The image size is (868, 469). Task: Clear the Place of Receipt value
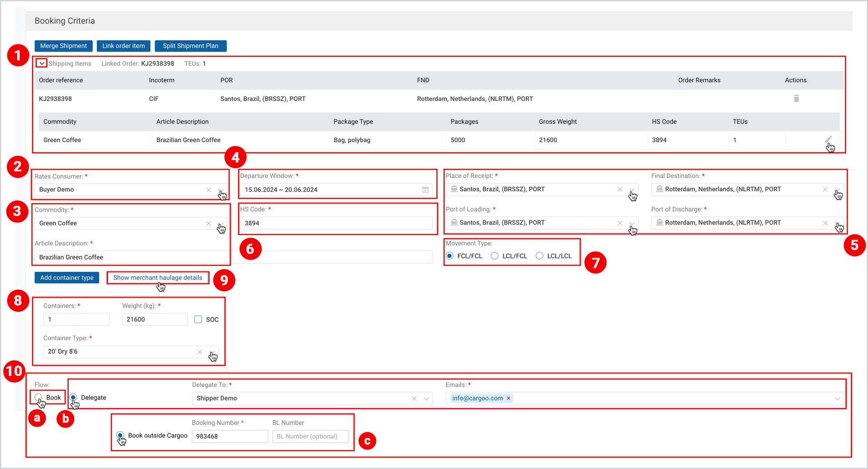620,189
